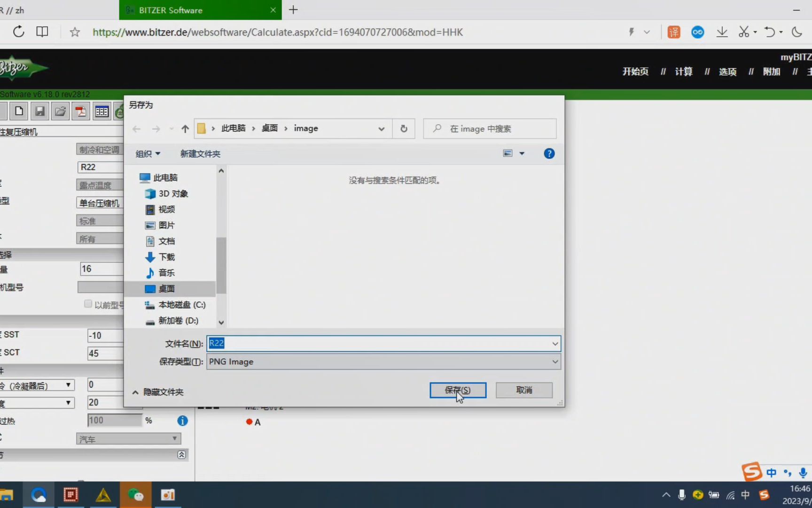
Task: Click the navigation pane scrollbar down arrow
Action: point(221,323)
